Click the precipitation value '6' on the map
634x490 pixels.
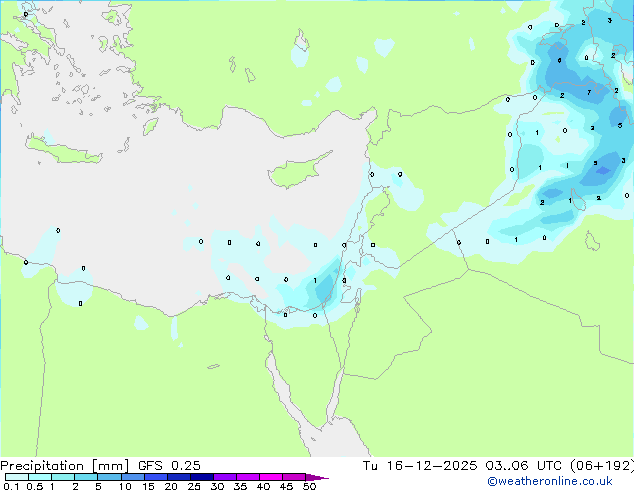(559, 60)
